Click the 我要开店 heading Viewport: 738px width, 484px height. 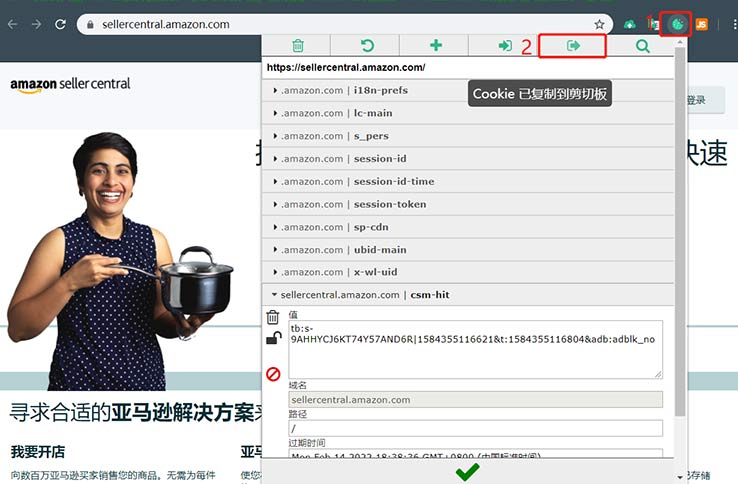38,452
